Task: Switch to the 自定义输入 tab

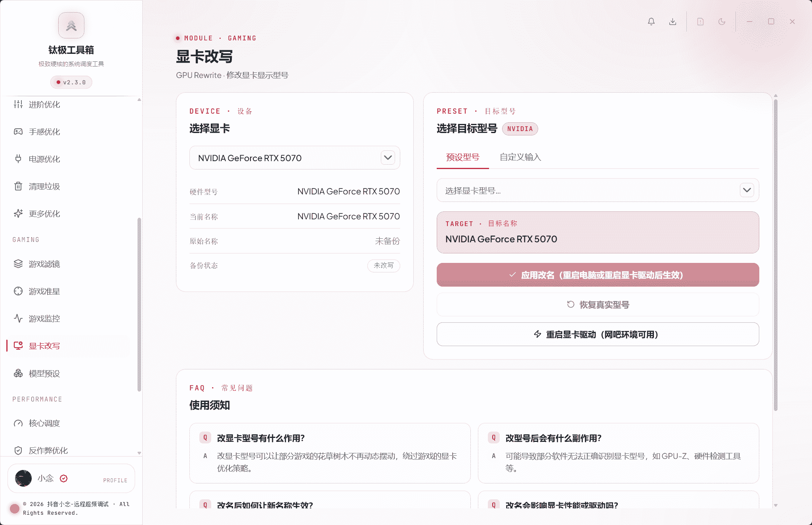Action: click(x=520, y=158)
